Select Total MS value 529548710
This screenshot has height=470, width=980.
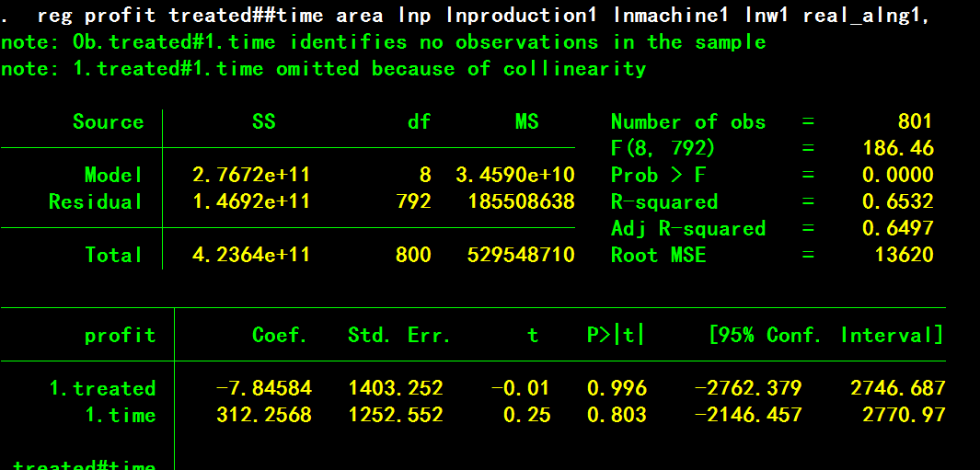tap(521, 255)
